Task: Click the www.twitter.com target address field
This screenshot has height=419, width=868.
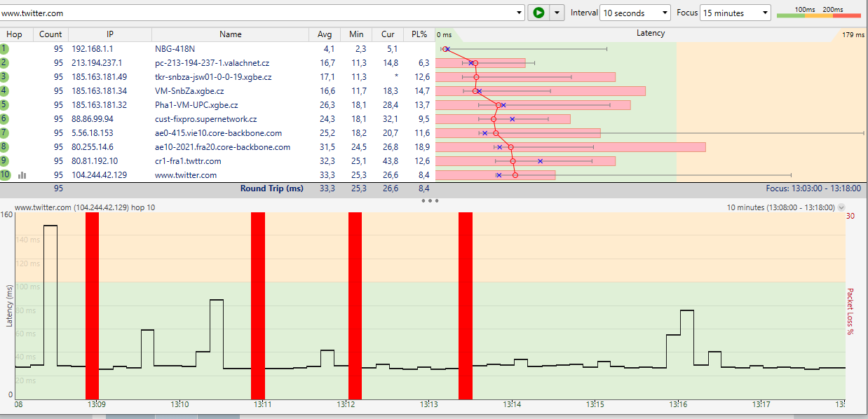Action: coord(259,13)
